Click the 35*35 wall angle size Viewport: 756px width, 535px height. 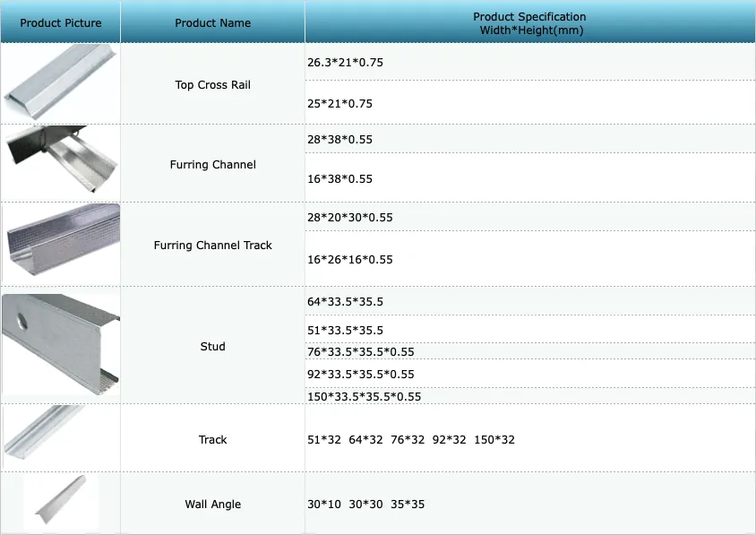pyautogui.click(x=408, y=505)
